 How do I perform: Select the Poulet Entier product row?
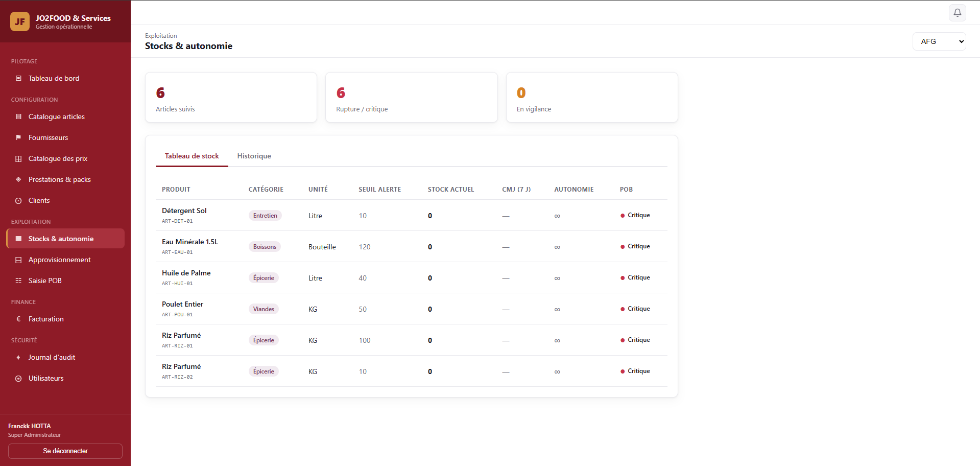[x=411, y=309]
